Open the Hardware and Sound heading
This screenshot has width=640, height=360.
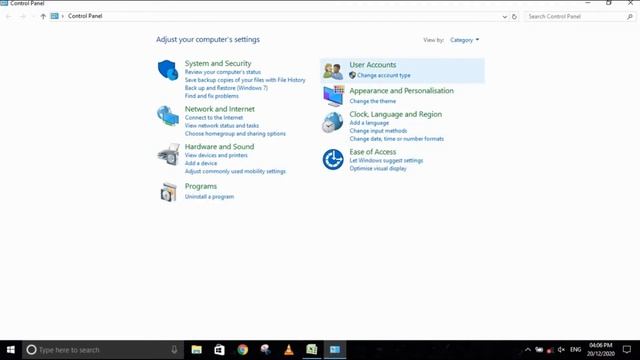[219, 147]
